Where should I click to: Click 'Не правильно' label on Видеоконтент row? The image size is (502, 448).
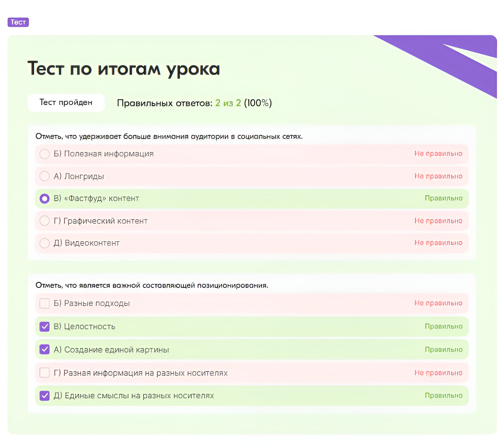click(438, 243)
